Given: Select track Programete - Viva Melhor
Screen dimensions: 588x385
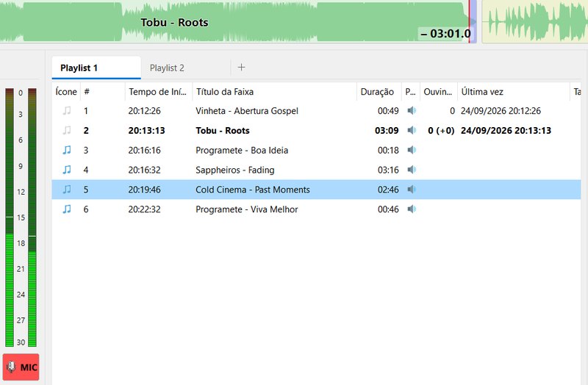Looking at the screenshot, I should 246,209.
